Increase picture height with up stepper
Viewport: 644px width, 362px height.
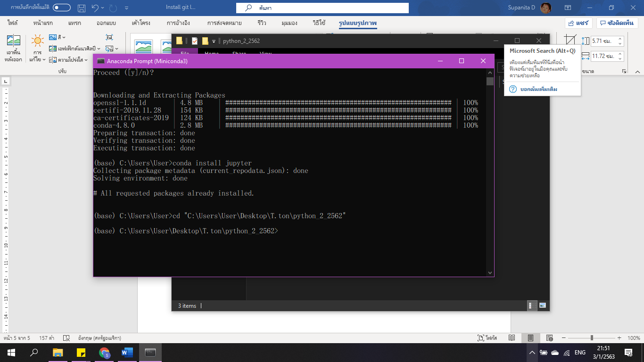pos(620,39)
